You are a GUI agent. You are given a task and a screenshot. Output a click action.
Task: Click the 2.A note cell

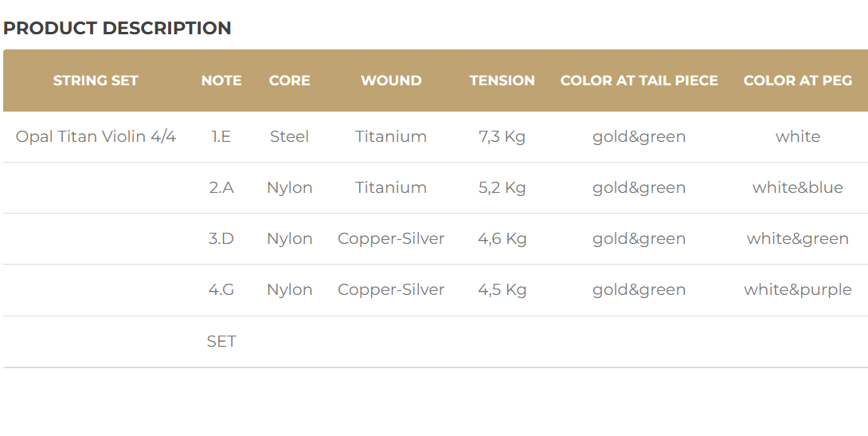point(221,187)
